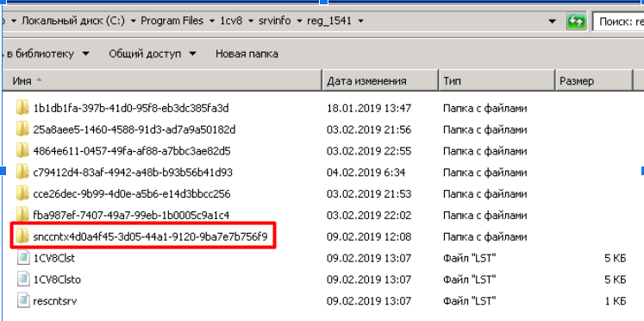The width and height of the screenshot is (644, 321).
Task: Select the 1CV8Clsto LST file icon
Action: (23, 280)
